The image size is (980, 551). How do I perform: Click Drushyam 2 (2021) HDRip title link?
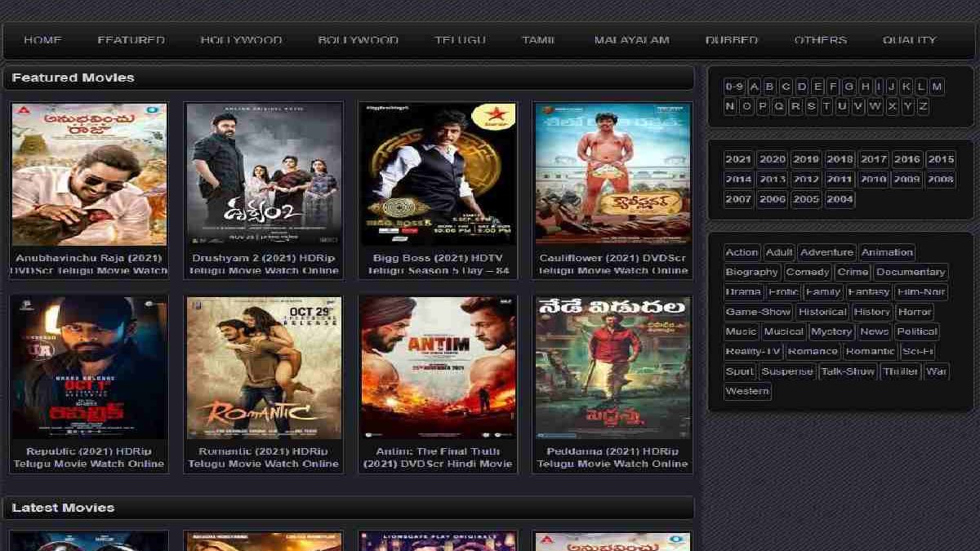(x=263, y=264)
